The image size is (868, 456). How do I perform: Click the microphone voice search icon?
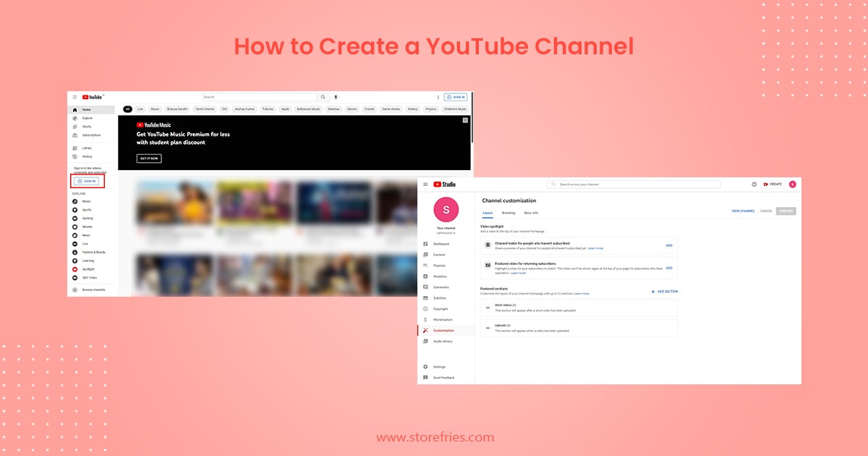pos(336,97)
